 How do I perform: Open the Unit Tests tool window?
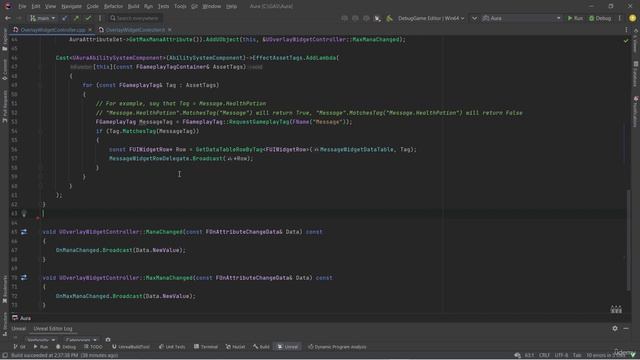pyautogui.click(x=172, y=347)
